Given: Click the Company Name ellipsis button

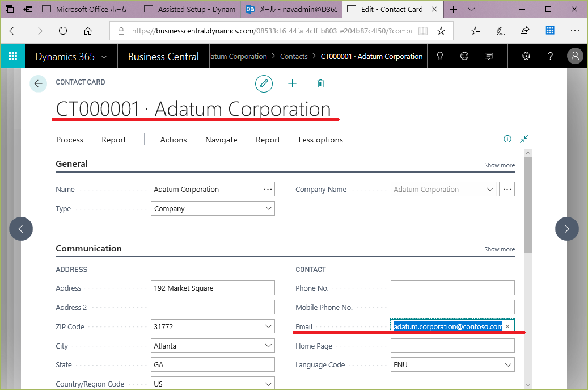Looking at the screenshot, I should pyautogui.click(x=507, y=189).
